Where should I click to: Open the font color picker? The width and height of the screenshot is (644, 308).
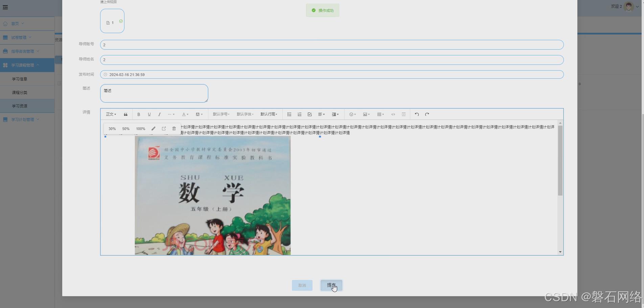tap(185, 114)
